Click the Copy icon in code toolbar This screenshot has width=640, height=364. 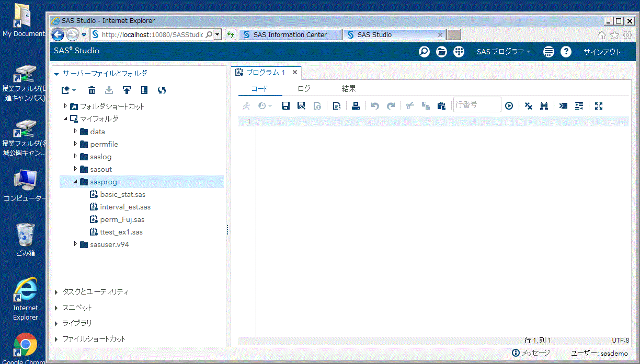426,105
